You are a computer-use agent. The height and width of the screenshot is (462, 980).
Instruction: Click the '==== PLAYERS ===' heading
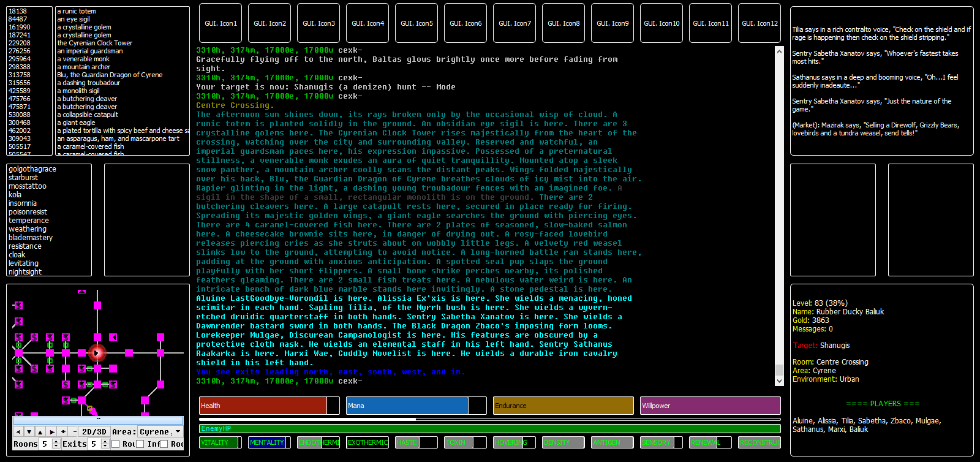pyautogui.click(x=883, y=404)
